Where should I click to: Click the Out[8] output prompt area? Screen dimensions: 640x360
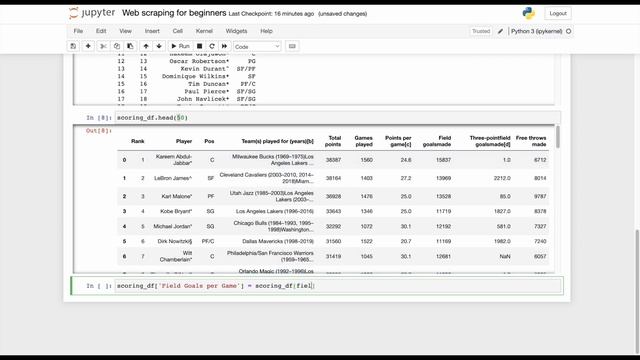(x=98, y=131)
